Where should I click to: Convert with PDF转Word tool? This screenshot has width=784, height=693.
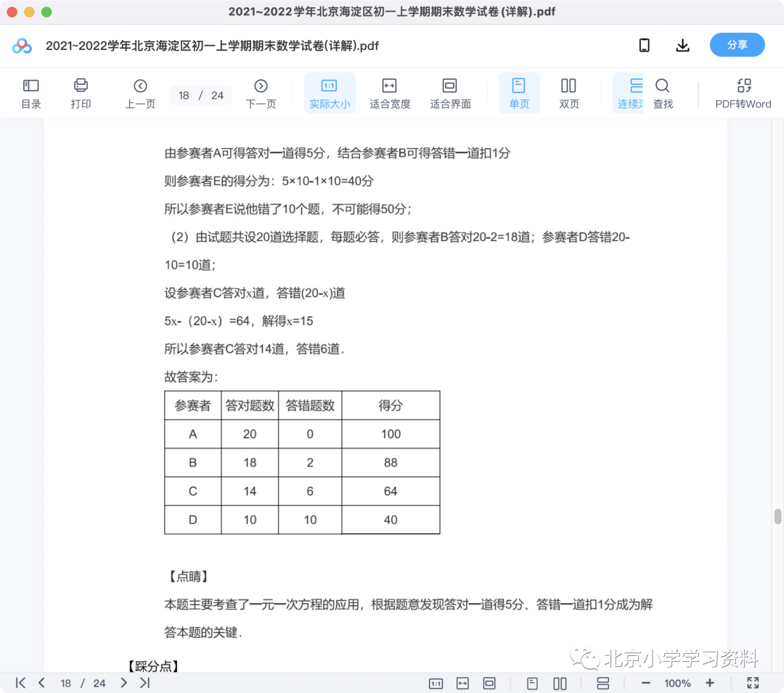point(743,94)
